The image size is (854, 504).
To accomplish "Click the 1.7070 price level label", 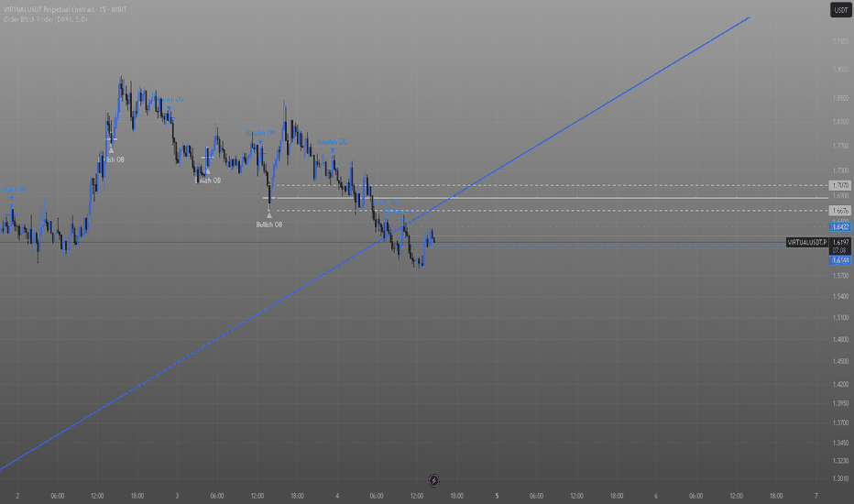I will 840,186.
